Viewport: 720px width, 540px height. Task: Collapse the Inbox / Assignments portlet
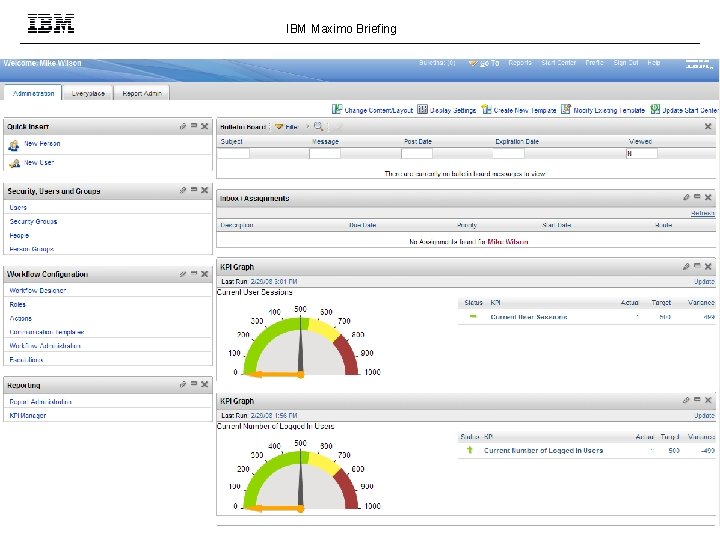[697, 197]
